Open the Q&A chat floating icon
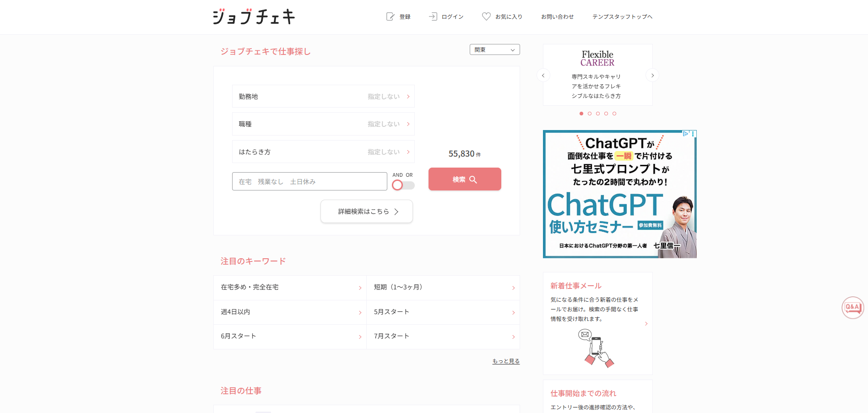This screenshot has height=413, width=868. coord(852,308)
